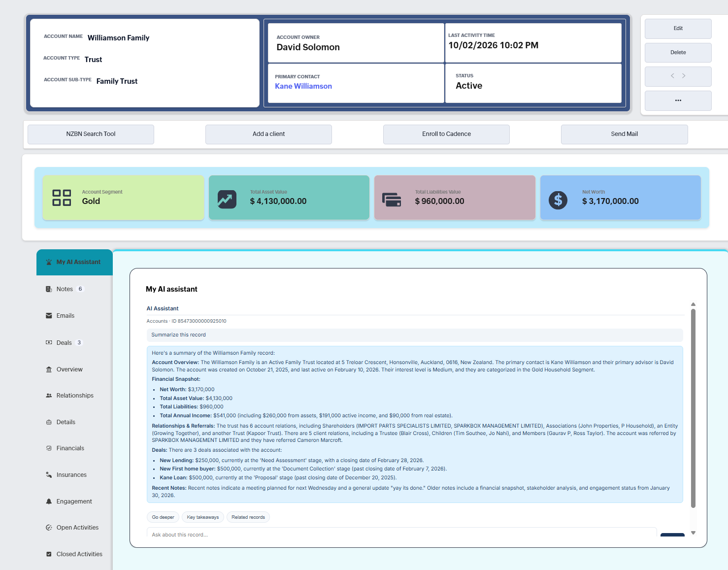Click the Ask about this record field

click(401, 533)
